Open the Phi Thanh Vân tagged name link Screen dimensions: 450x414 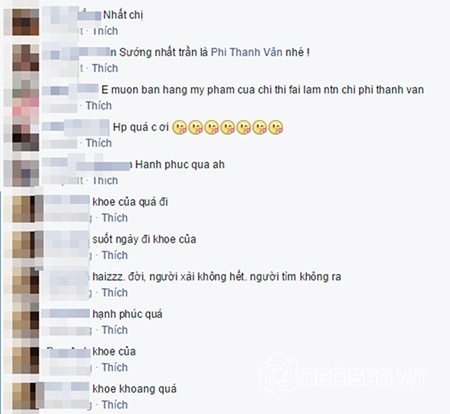click(247, 52)
